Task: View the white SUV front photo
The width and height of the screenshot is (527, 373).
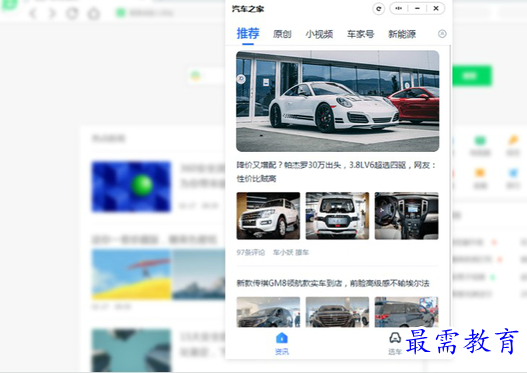Action: tap(268, 216)
